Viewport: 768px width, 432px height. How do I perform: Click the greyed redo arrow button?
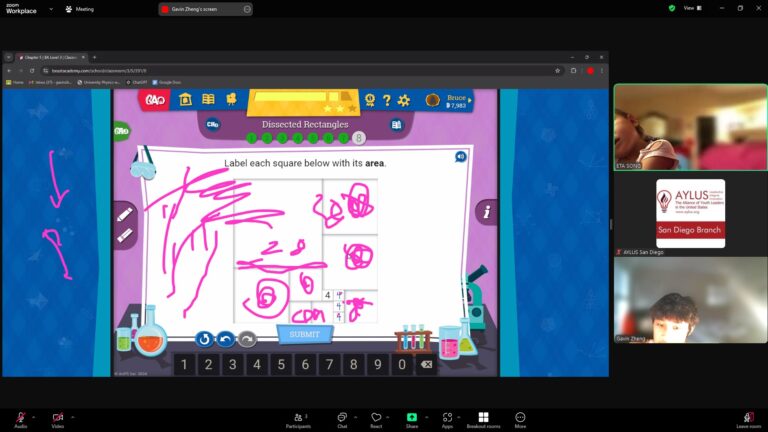click(x=247, y=339)
